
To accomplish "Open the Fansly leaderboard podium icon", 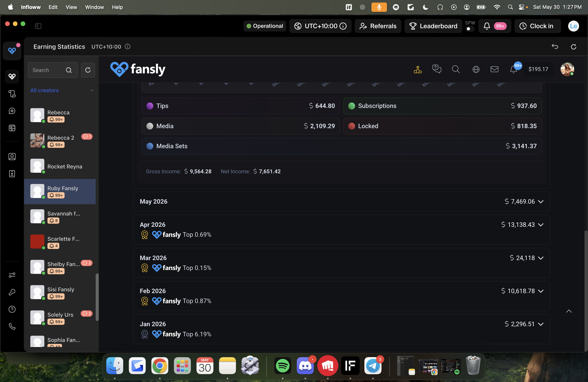I will 417,69.
